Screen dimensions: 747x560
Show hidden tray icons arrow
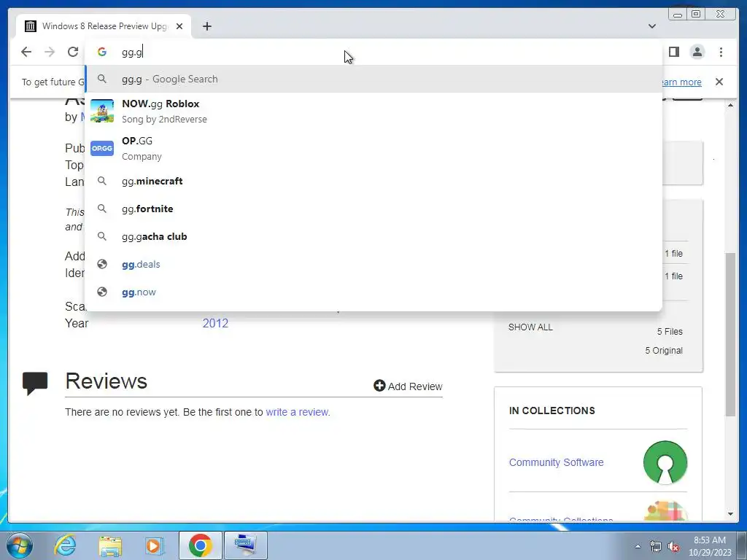click(x=638, y=546)
